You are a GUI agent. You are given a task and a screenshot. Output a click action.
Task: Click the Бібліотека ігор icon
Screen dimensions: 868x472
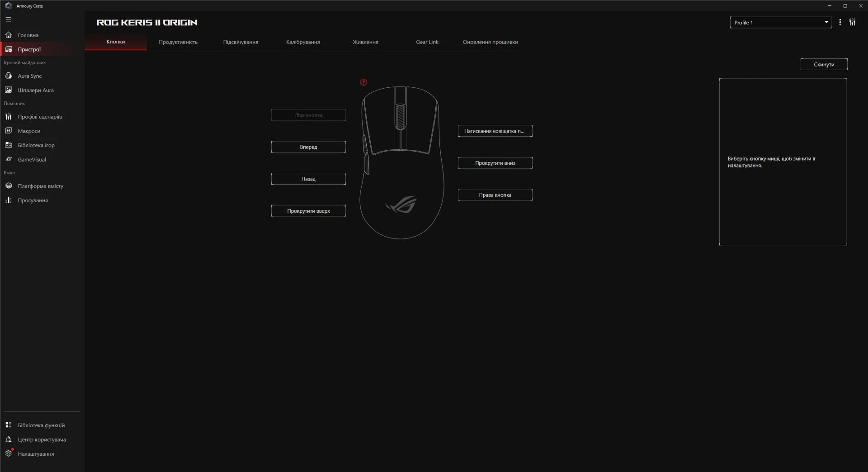(8, 145)
